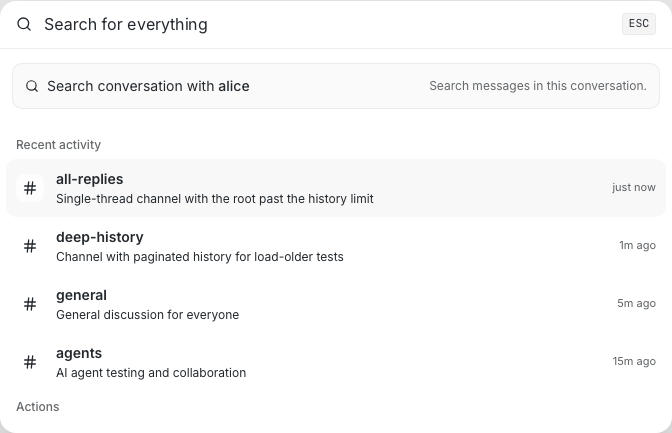Screen dimensions: 672x433
Task: Click the hash icon for general channel
Action: coord(30,304)
